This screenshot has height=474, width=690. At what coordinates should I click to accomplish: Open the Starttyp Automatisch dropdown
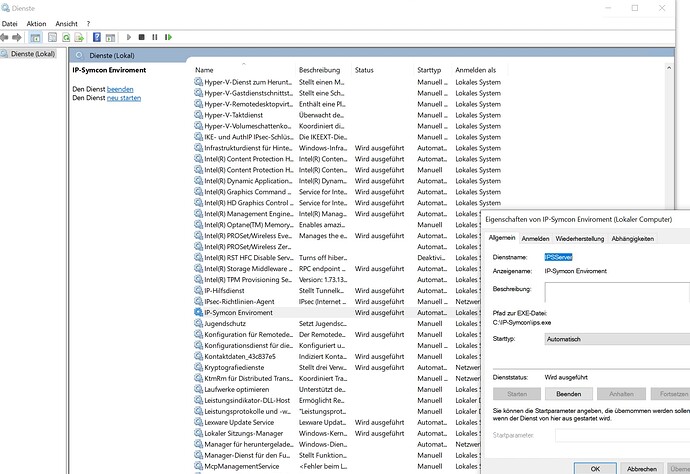click(x=617, y=339)
